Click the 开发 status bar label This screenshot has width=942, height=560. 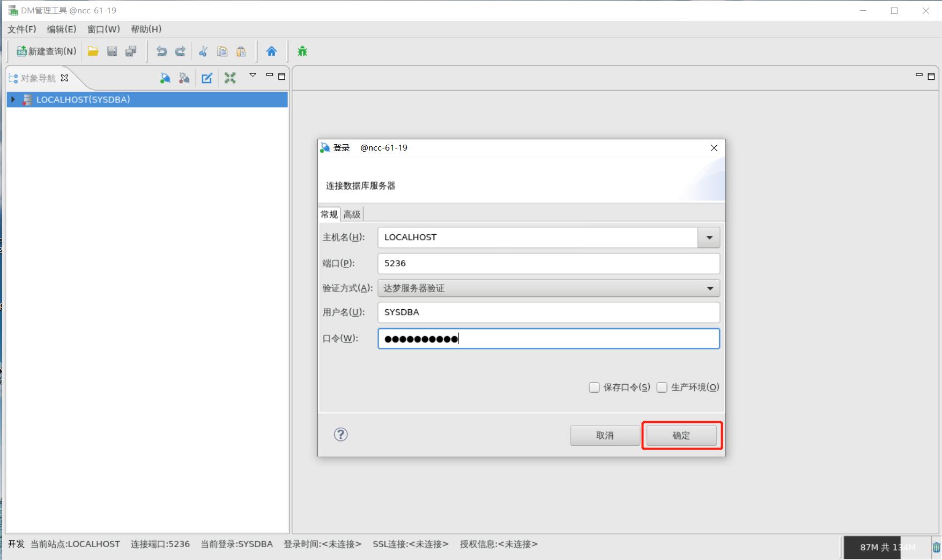[16, 544]
